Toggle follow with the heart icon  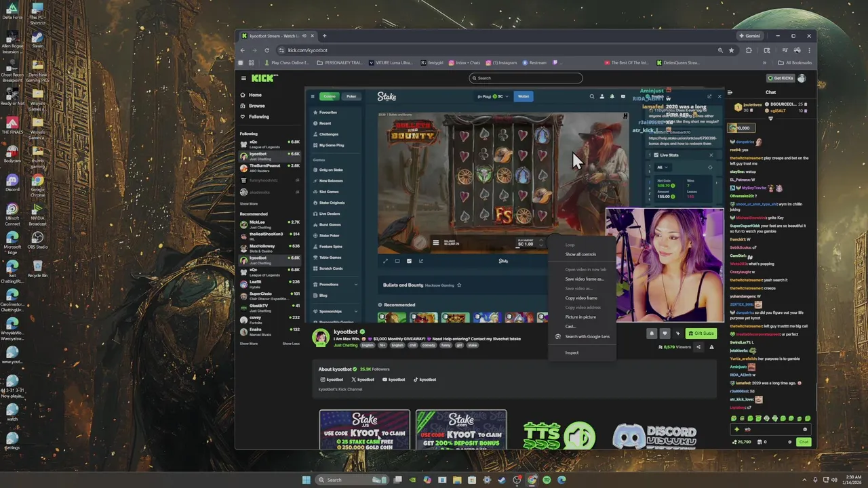coord(665,333)
